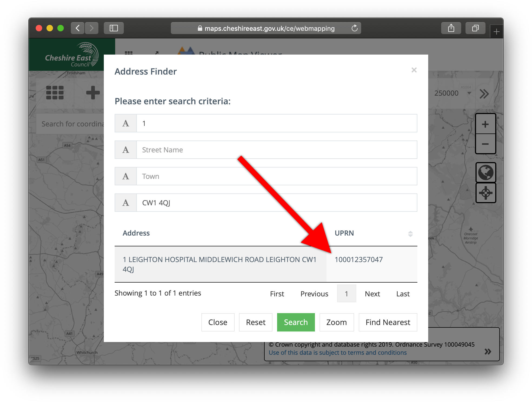
Task: Go to Next results page
Action: point(372,294)
